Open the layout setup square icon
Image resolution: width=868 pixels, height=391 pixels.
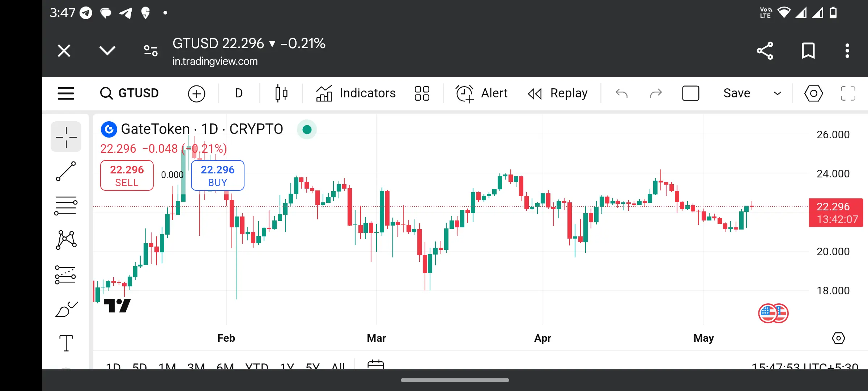(x=690, y=93)
